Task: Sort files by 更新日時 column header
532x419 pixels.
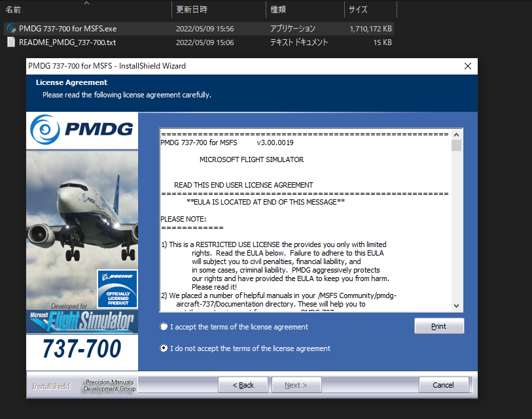Action: click(x=192, y=10)
